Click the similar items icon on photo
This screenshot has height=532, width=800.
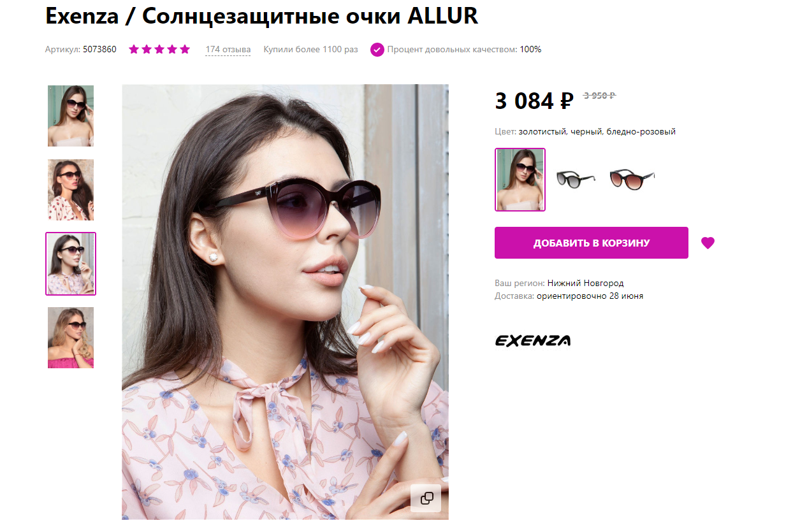426,498
